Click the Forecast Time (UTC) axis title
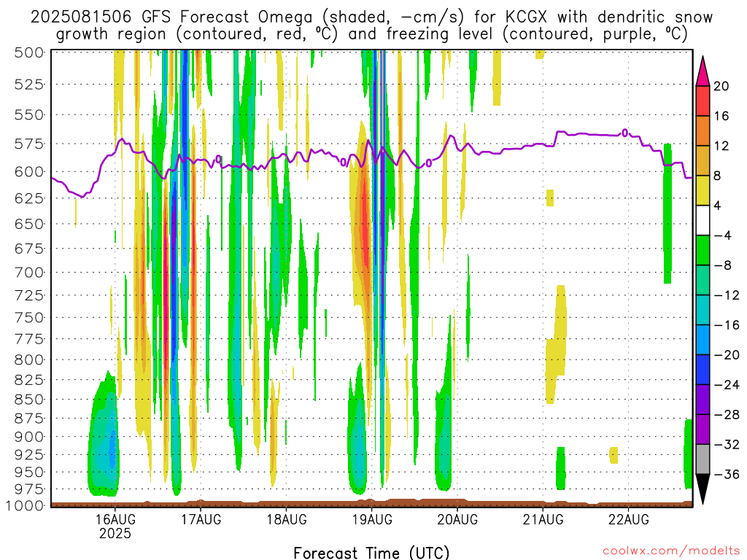This screenshot has width=747, height=560. [x=371, y=553]
